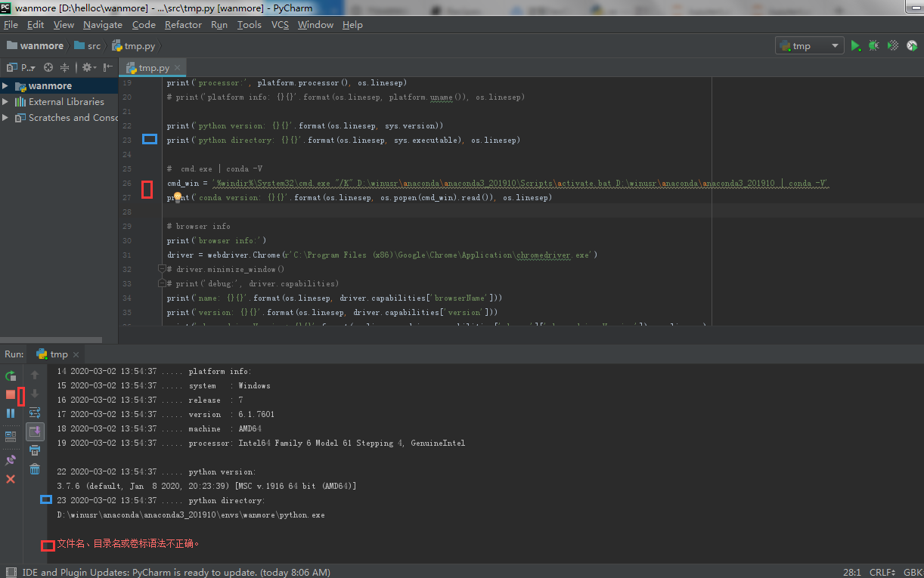Toggle tool window buttons in status bar corner
The height and width of the screenshot is (578, 924).
11,572
